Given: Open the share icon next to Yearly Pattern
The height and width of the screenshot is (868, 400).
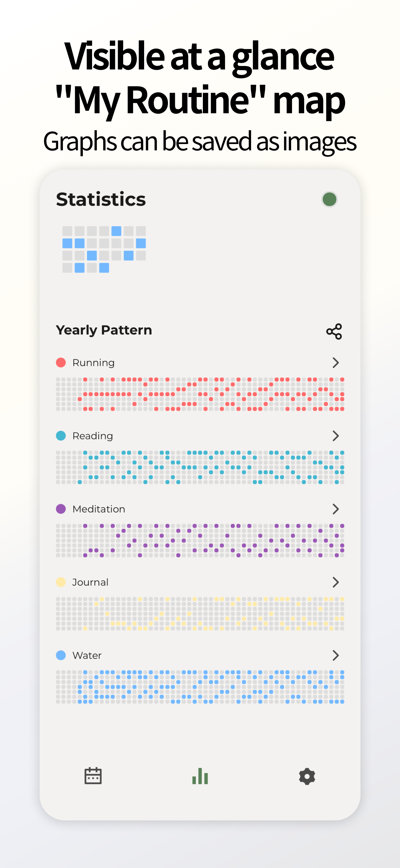Looking at the screenshot, I should click(334, 332).
